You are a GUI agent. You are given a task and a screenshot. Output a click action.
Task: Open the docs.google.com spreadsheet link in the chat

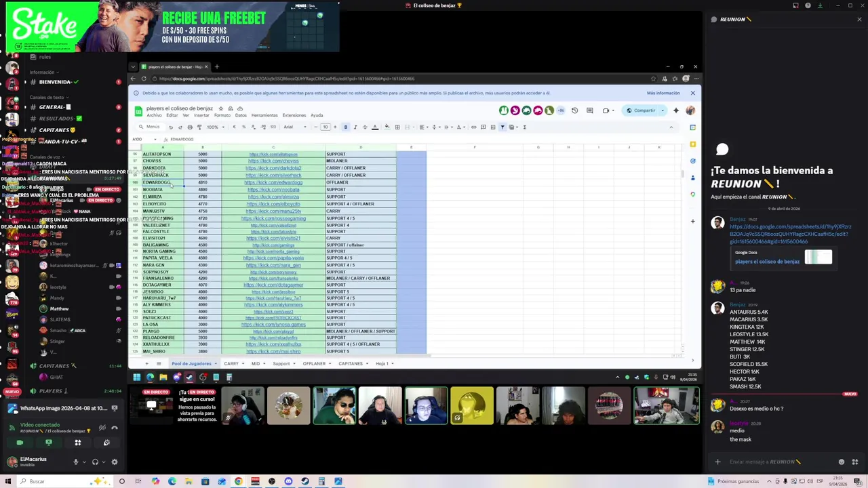790,234
